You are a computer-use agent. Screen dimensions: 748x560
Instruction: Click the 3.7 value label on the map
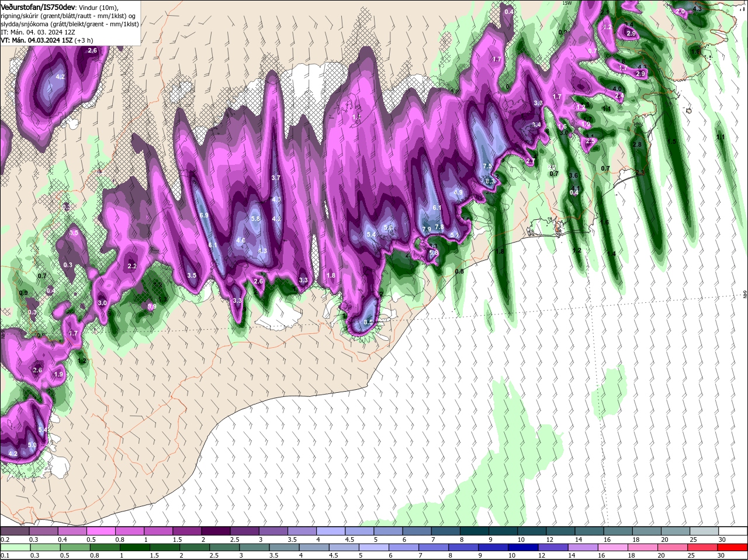point(276,178)
